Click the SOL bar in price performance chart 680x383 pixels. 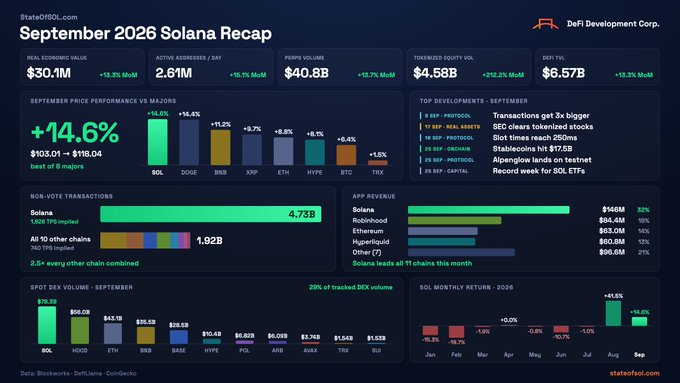[x=157, y=142]
